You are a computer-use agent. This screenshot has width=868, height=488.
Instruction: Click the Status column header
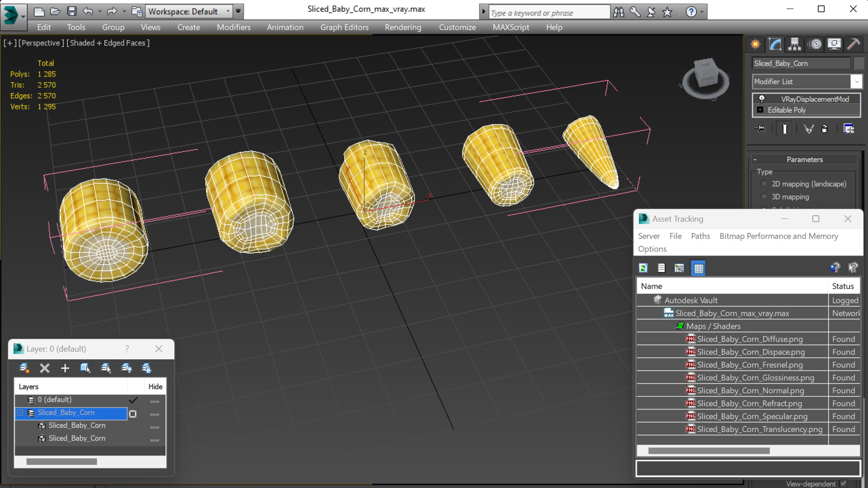pyautogui.click(x=843, y=286)
